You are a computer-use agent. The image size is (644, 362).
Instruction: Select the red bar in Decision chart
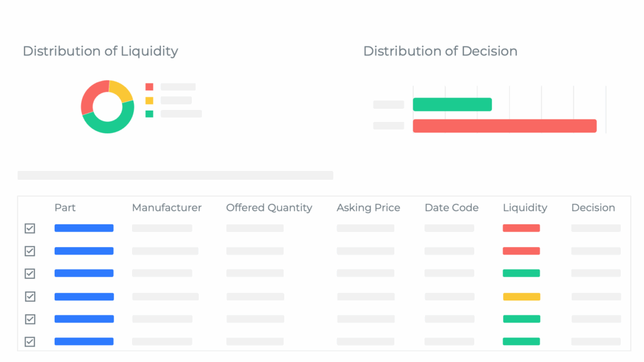[x=504, y=126]
